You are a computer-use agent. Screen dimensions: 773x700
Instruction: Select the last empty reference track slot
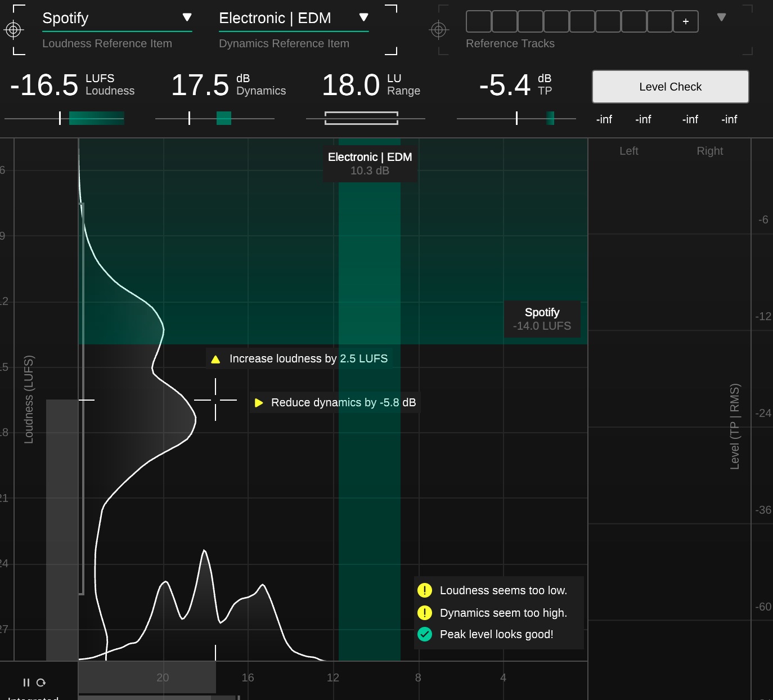pyautogui.click(x=659, y=21)
